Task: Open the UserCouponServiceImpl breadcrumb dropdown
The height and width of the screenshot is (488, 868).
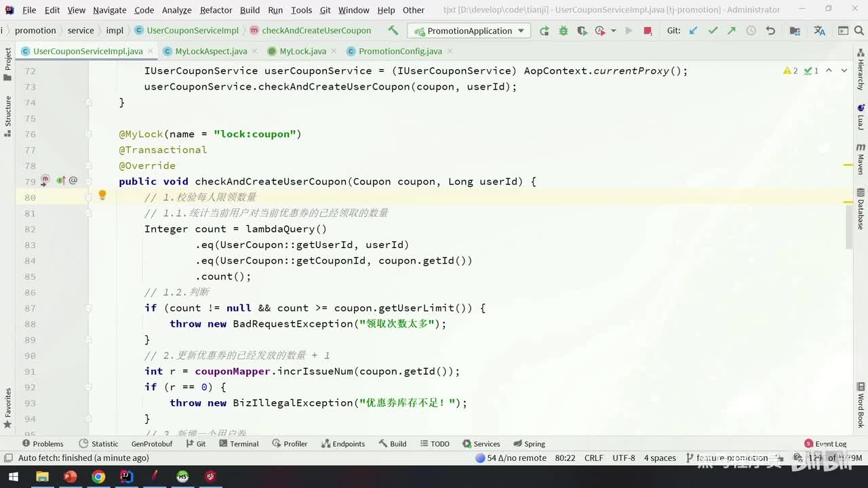Action: [187, 30]
